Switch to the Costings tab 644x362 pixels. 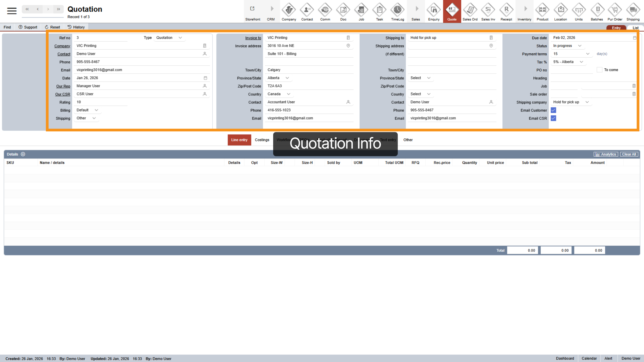[262, 140]
